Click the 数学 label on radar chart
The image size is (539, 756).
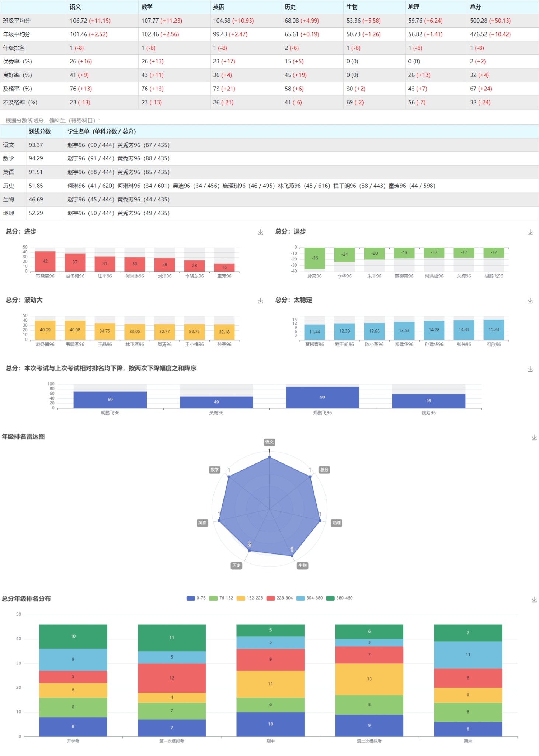215,470
